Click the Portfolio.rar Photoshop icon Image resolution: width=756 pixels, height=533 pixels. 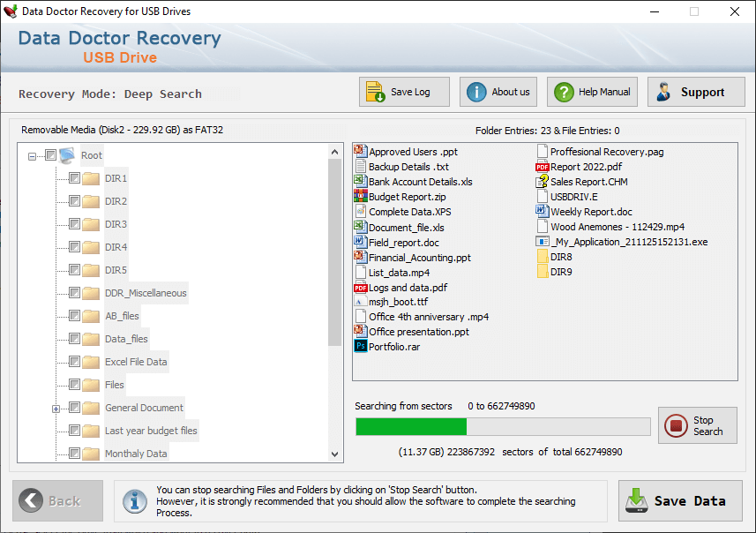point(360,346)
